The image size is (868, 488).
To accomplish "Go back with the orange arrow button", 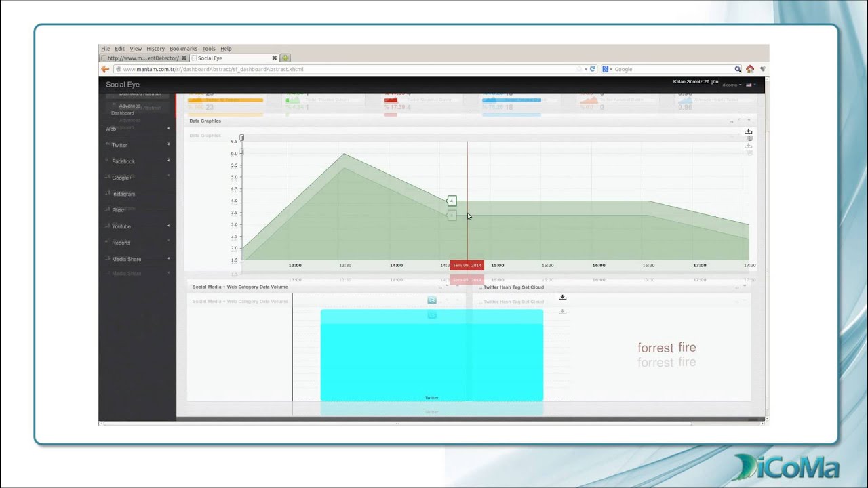I will pyautogui.click(x=105, y=69).
